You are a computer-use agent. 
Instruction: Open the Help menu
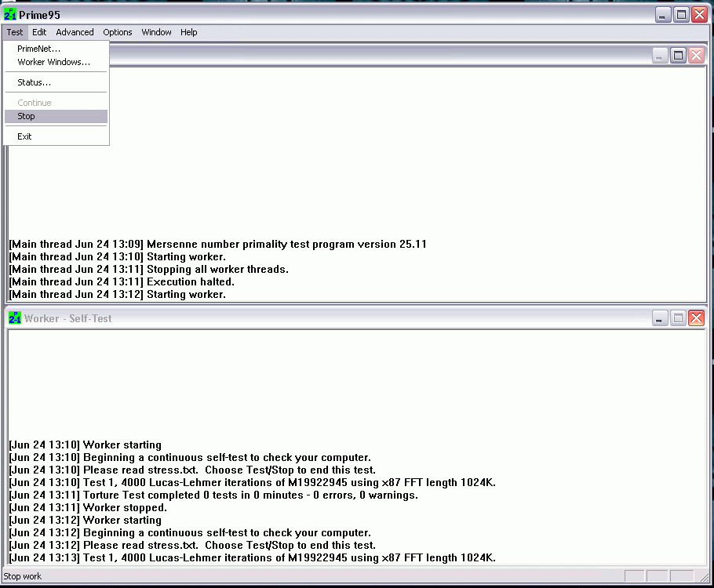(x=188, y=32)
